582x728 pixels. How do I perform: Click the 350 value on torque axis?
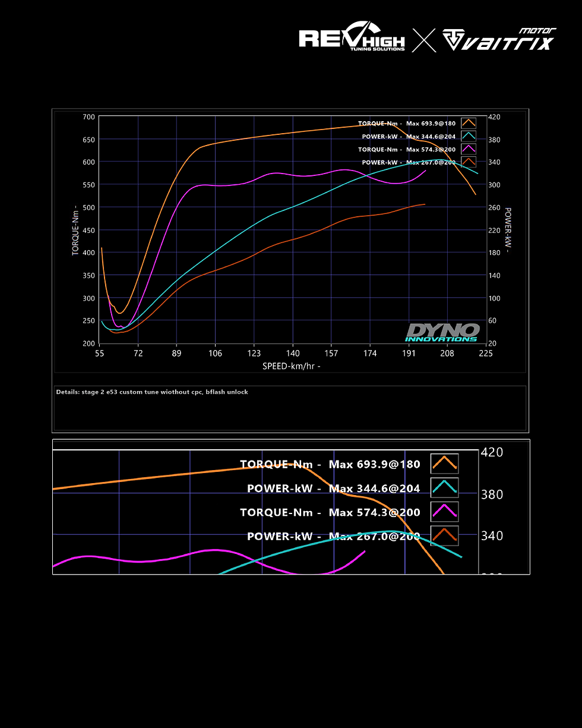pyautogui.click(x=88, y=276)
